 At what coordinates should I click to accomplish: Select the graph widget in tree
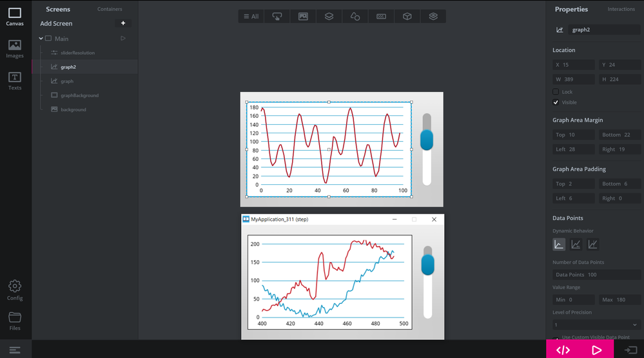click(x=85, y=81)
